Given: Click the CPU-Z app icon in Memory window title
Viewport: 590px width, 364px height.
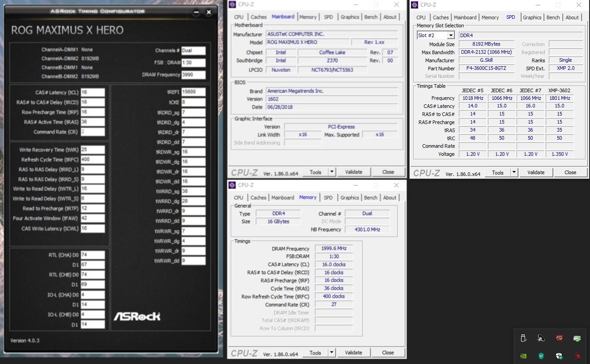Looking at the screenshot, I should (232, 185).
